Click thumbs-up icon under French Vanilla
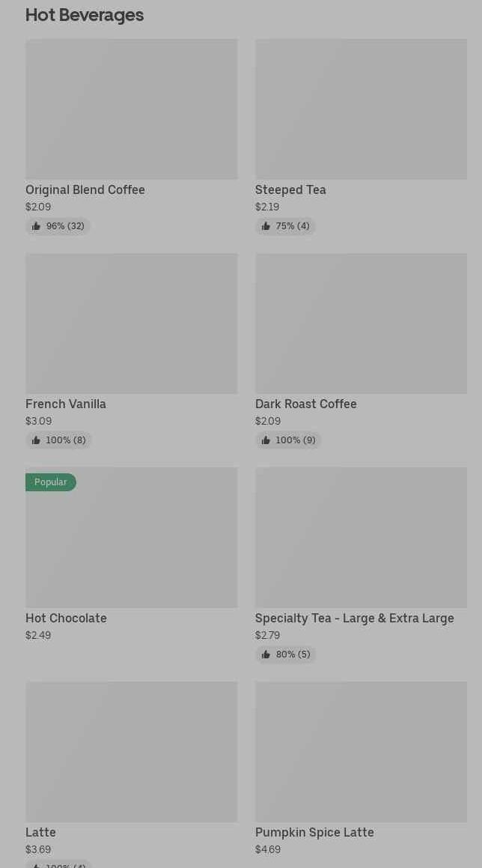The width and height of the screenshot is (482, 868). (36, 440)
